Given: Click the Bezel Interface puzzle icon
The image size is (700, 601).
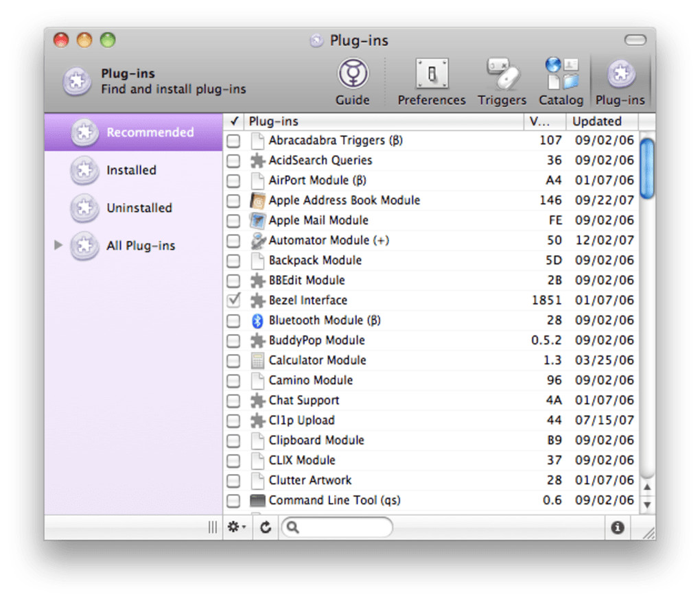Looking at the screenshot, I should click(257, 300).
